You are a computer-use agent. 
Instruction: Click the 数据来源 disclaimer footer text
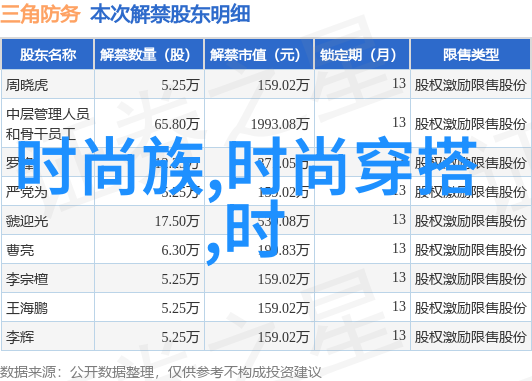160,373
